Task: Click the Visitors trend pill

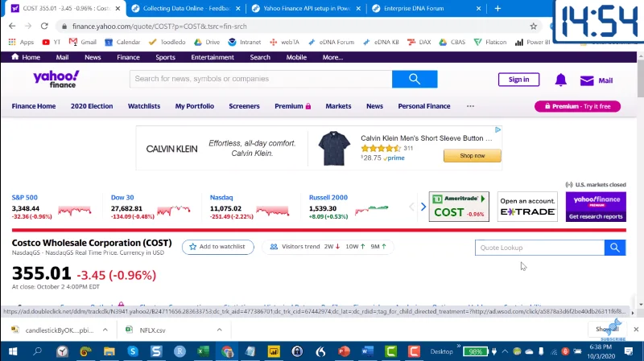Action: click(328, 247)
